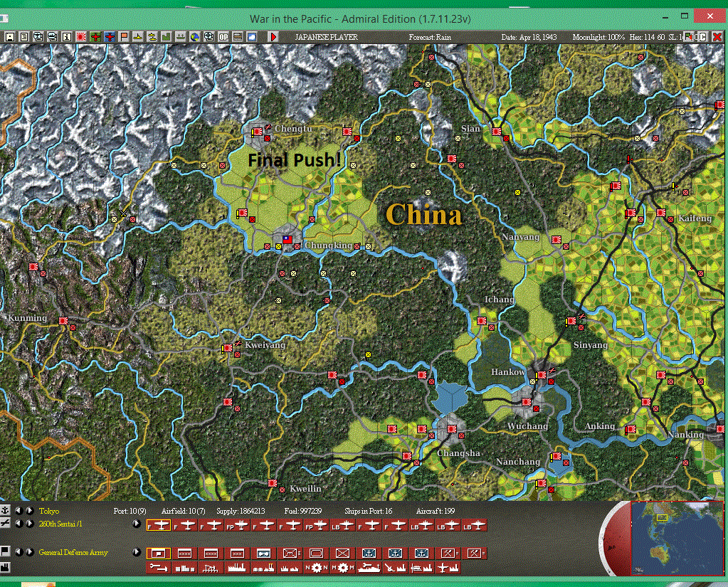This screenshot has height=587, width=728.
Task: Click the single yellow ship toolbar icon
Action: [x=138, y=37]
